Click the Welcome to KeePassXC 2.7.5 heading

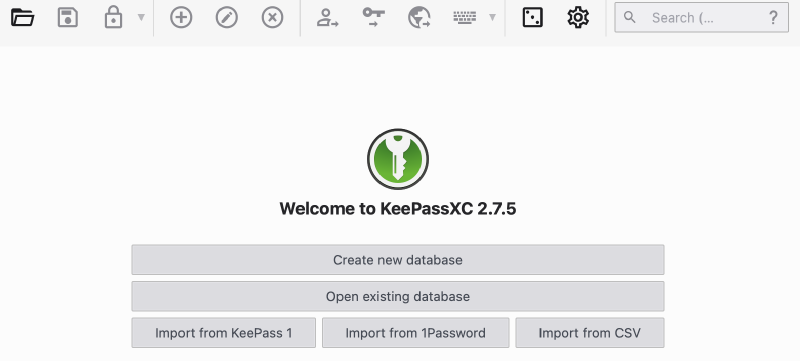pos(398,209)
